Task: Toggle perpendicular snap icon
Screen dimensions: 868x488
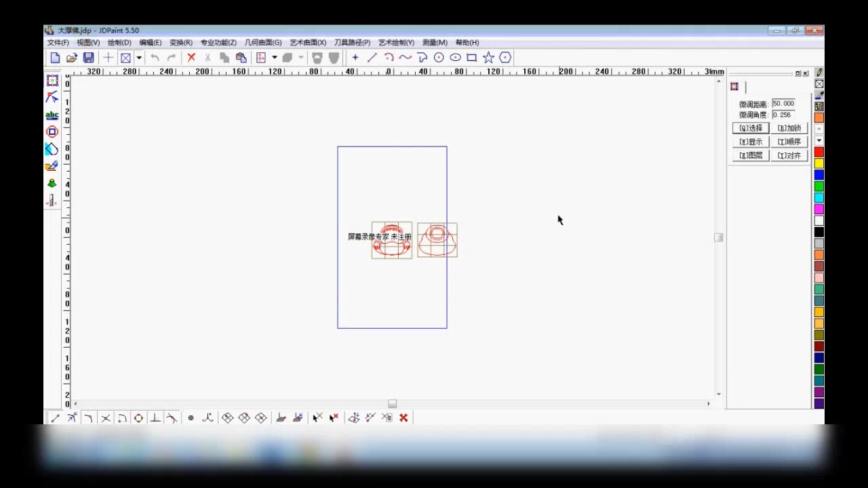Action: coord(155,418)
